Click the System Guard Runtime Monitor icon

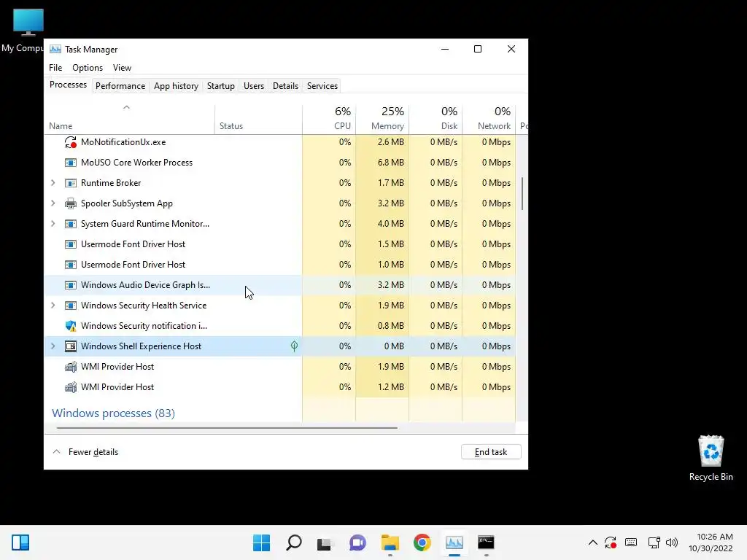click(71, 224)
